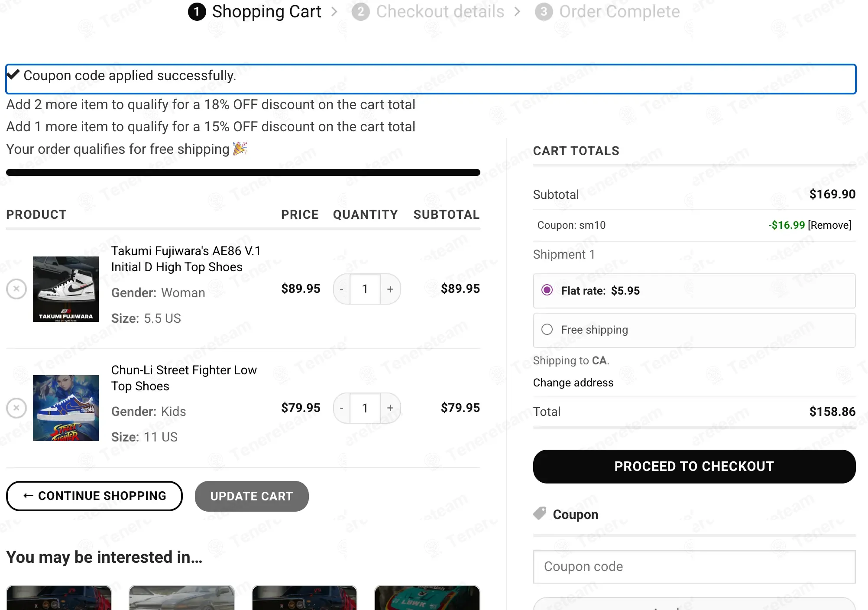Remove the sm10 coupon
868x610 pixels.
pos(829,225)
